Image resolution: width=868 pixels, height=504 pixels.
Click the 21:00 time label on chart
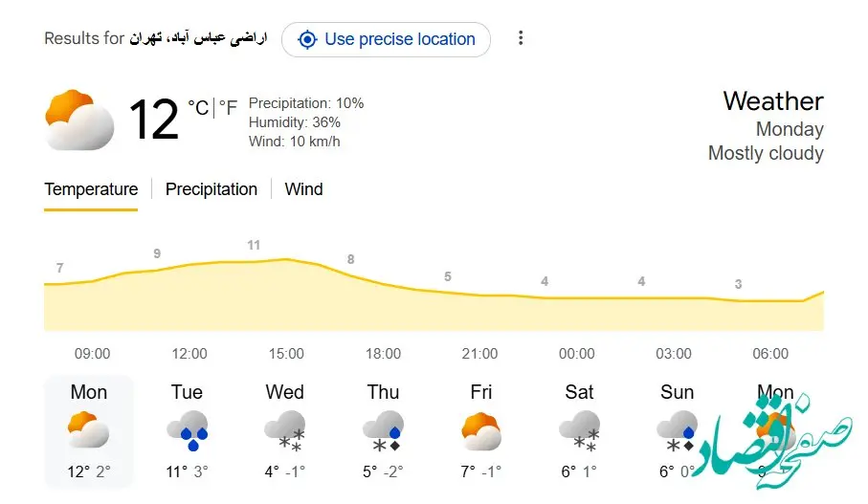tap(479, 354)
